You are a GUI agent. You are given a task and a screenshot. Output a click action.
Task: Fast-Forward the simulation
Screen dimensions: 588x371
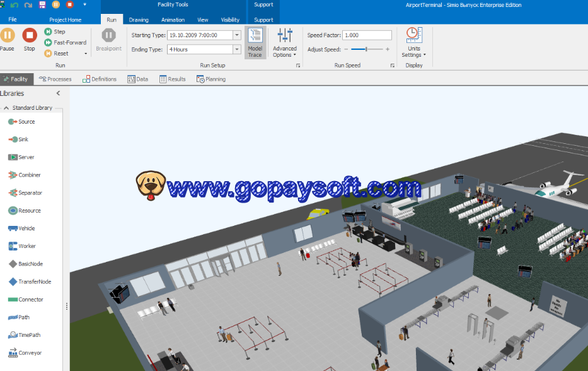coord(66,42)
